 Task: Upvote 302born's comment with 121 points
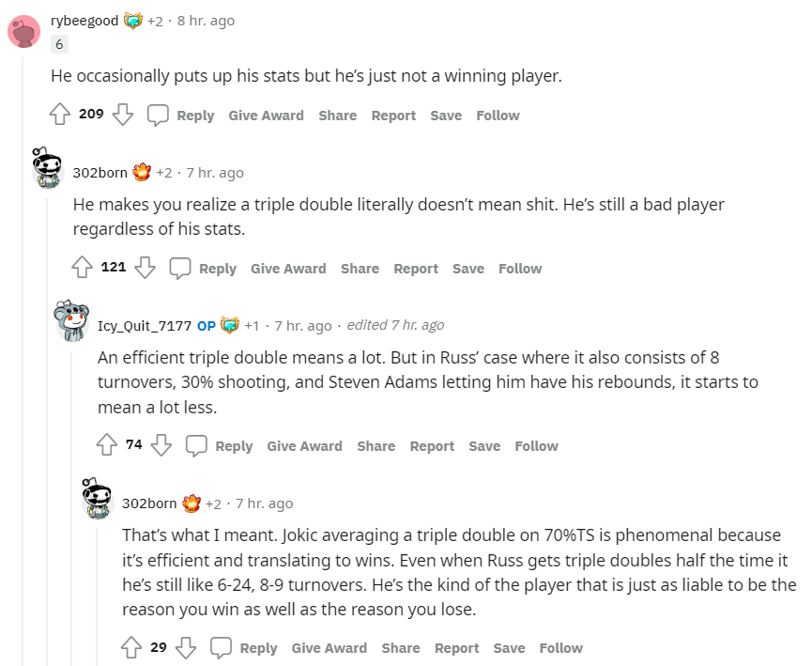(83, 268)
